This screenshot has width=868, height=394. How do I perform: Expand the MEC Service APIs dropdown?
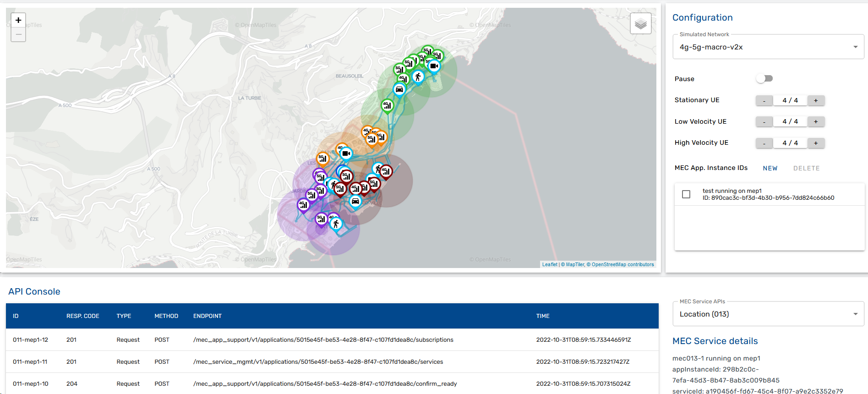click(768, 314)
